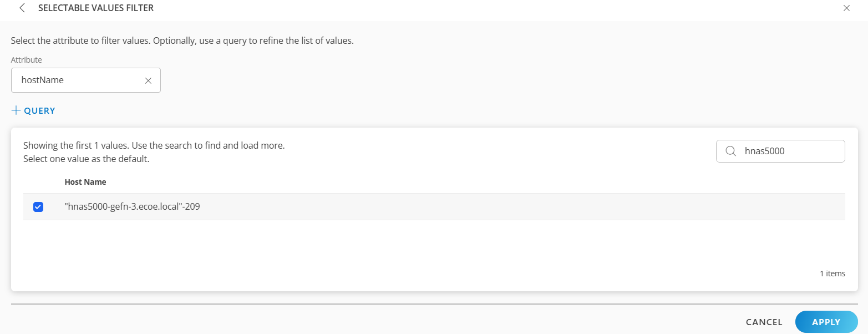Uncheck the hnas5000-gefn-3.ecoe.local checkbox
The image size is (868, 334).
click(38, 206)
